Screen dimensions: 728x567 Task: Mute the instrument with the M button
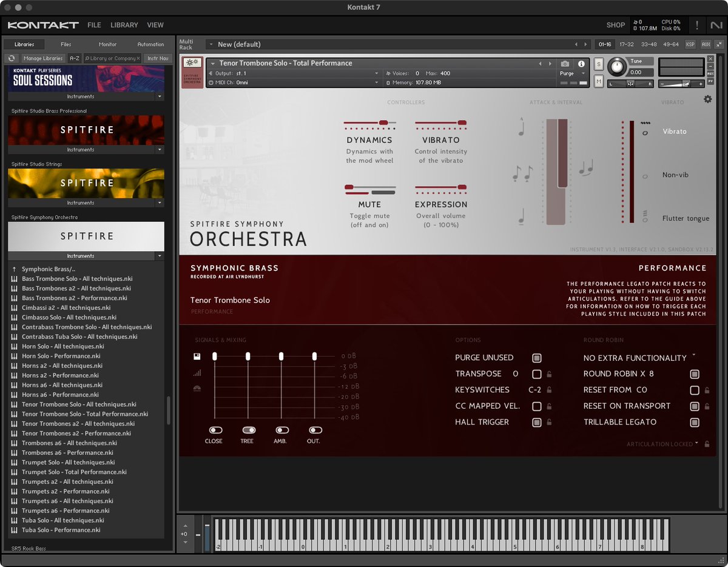pos(599,81)
